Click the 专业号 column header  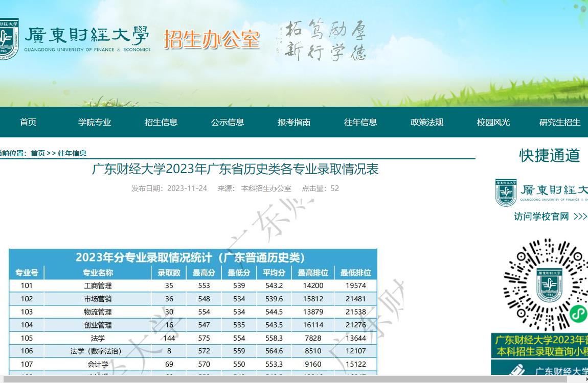(x=27, y=273)
